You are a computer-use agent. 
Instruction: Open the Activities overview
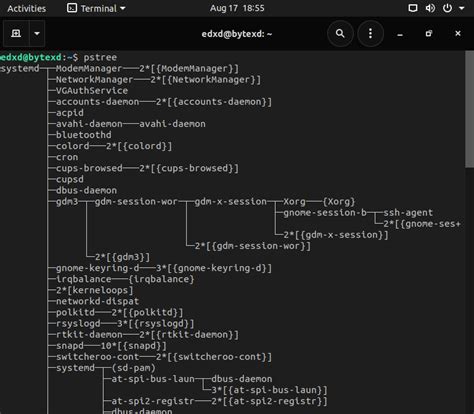point(26,8)
